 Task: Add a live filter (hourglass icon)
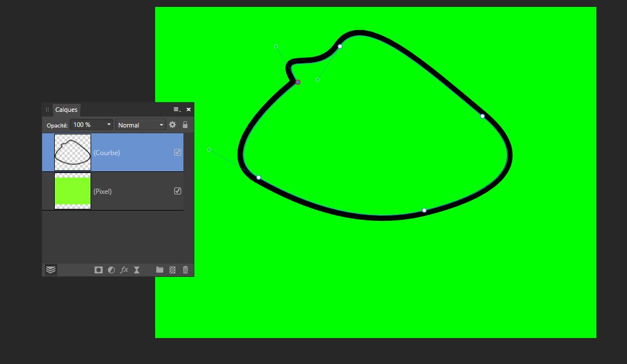click(137, 270)
